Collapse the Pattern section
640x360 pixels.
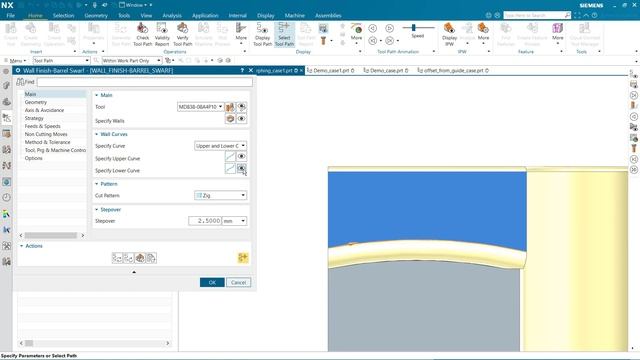pos(97,184)
